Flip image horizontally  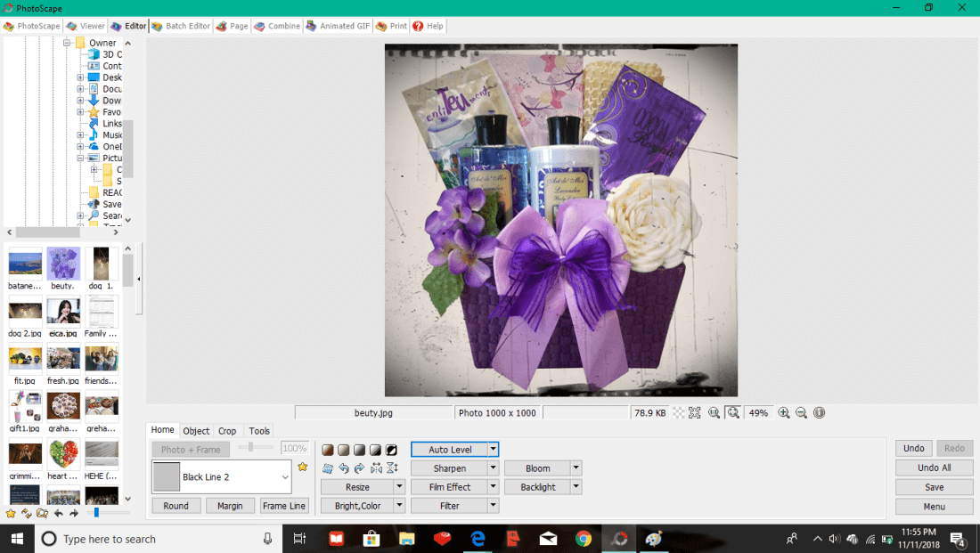pyautogui.click(x=376, y=468)
